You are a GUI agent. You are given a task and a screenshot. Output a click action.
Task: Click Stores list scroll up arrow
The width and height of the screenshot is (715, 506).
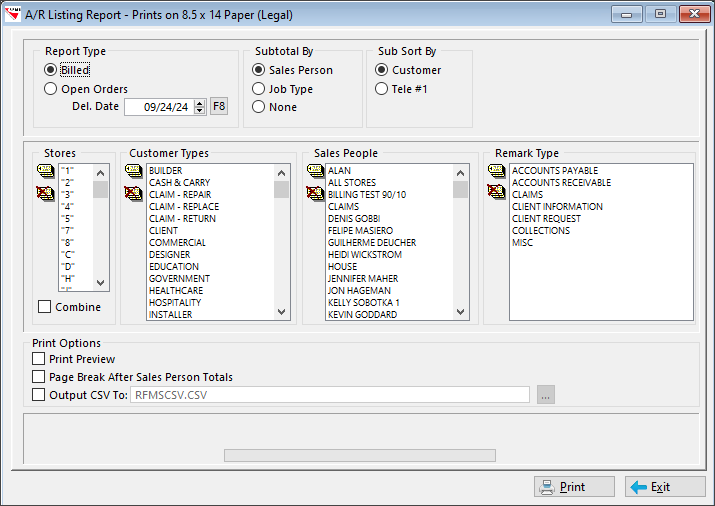[x=101, y=173]
